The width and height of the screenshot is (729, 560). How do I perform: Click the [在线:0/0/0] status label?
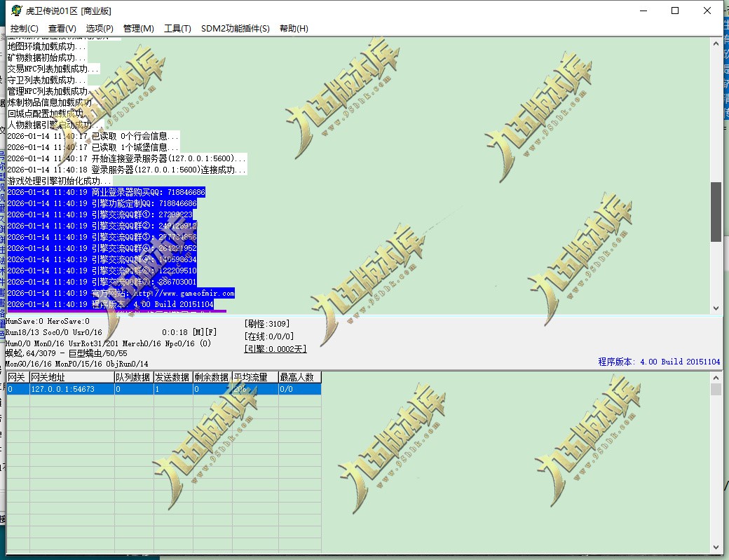[x=269, y=336]
